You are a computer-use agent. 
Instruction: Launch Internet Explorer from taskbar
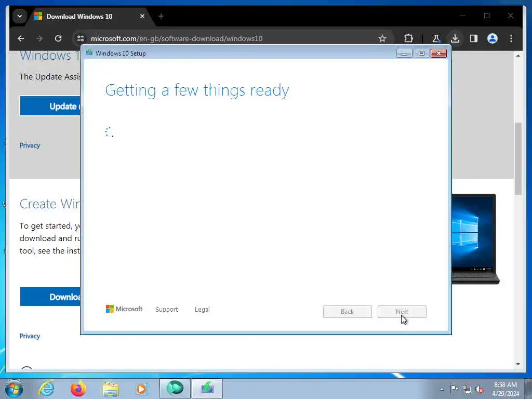[x=46, y=389]
